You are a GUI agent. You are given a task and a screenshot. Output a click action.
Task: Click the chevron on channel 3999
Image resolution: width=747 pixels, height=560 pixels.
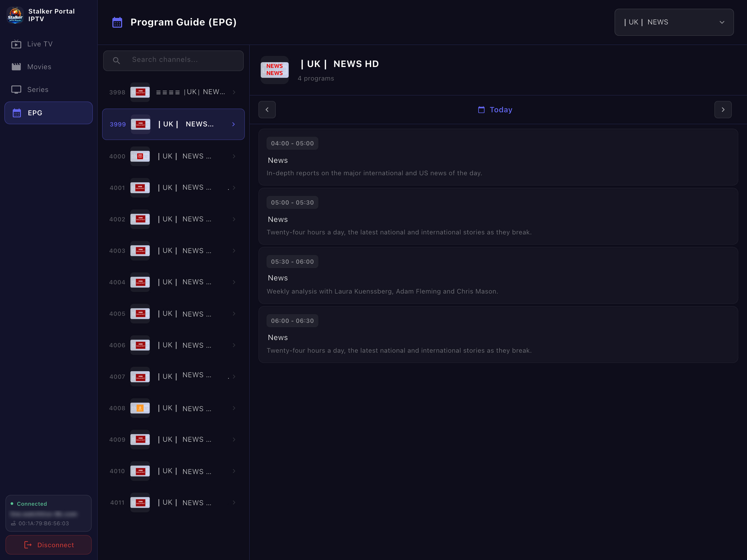coord(233,124)
